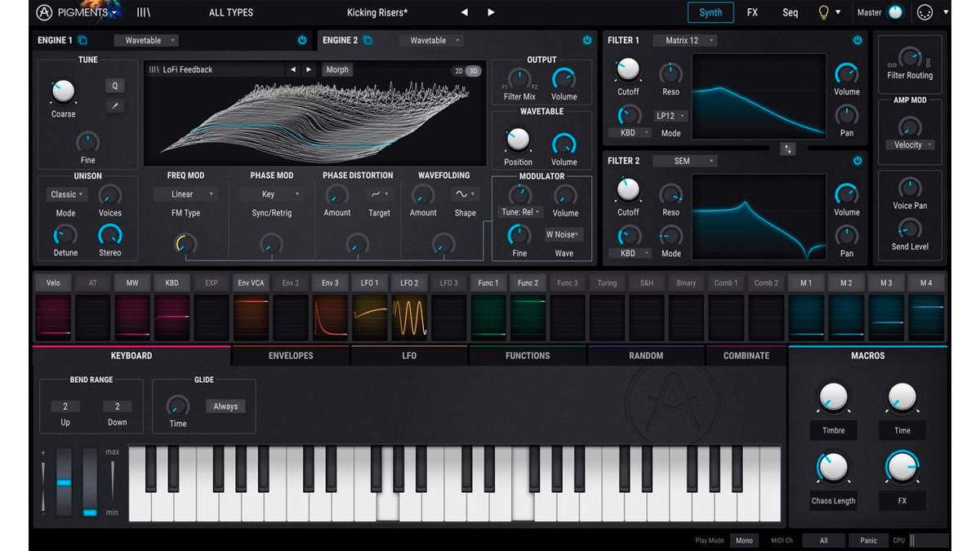Image resolution: width=980 pixels, height=551 pixels.
Task: Click the Unison Detune knob
Action: (x=65, y=235)
